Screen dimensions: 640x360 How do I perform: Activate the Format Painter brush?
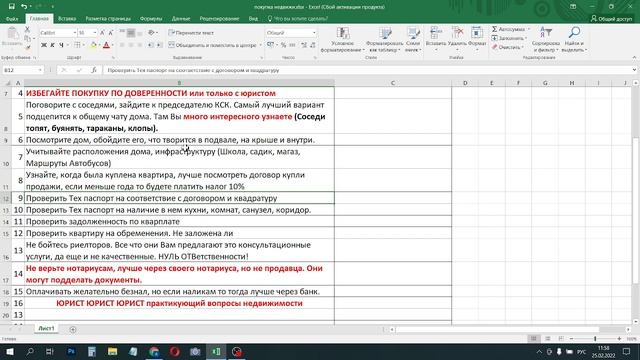pos(27,47)
